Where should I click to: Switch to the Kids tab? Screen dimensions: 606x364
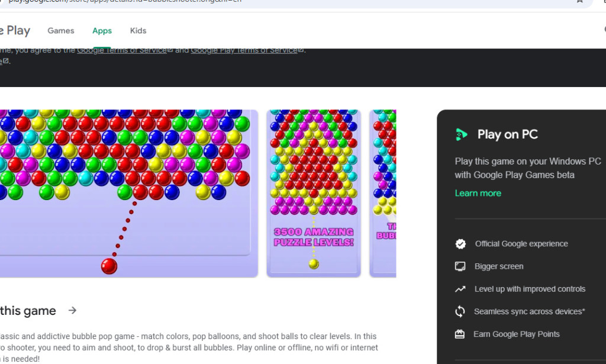pyautogui.click(x=138, y=31)
